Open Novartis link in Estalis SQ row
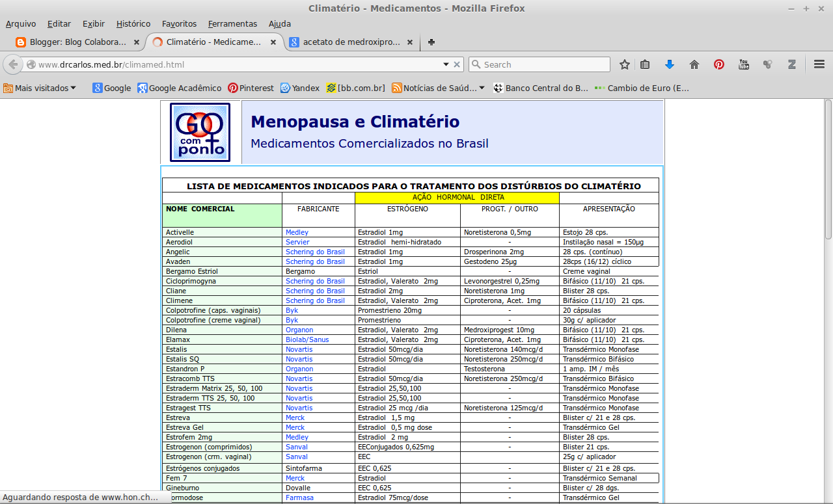 [x=299, y=359]
